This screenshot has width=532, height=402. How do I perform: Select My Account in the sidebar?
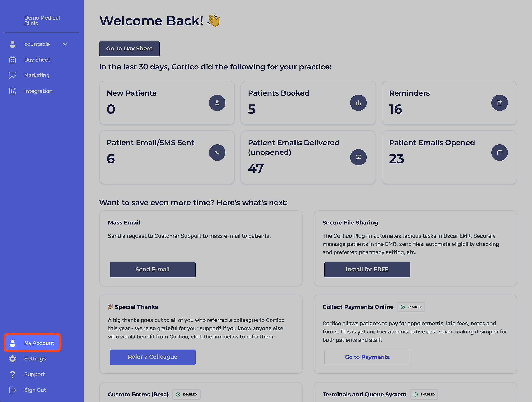[32, 343]
